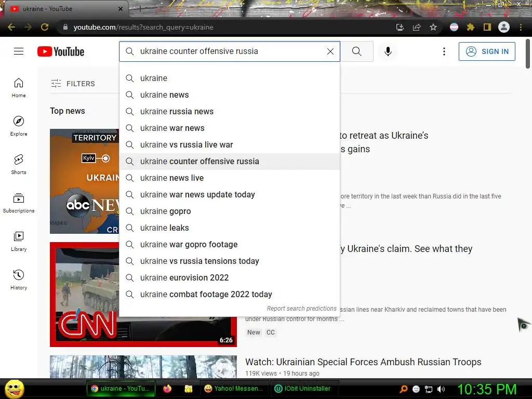The height and width of the screenshot is (399, 532).
Task: Click the address bar URL
Action: (x=143, y=27)
